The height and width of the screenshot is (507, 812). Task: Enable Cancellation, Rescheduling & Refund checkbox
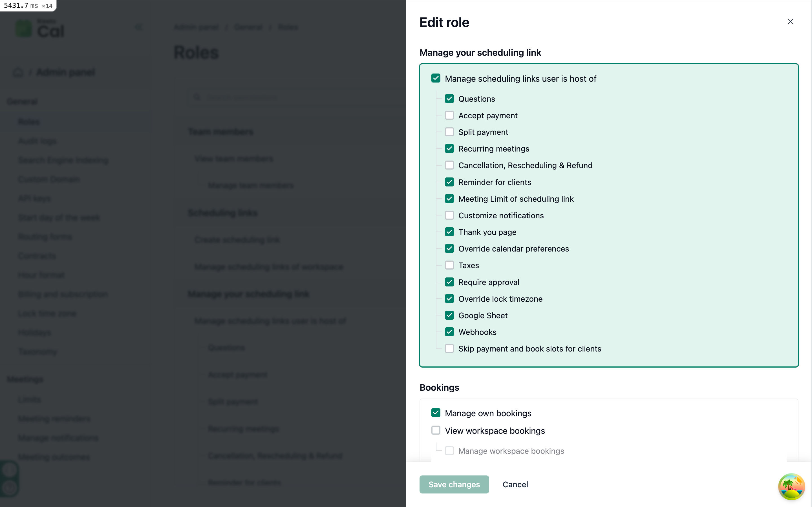coord(449,165)
